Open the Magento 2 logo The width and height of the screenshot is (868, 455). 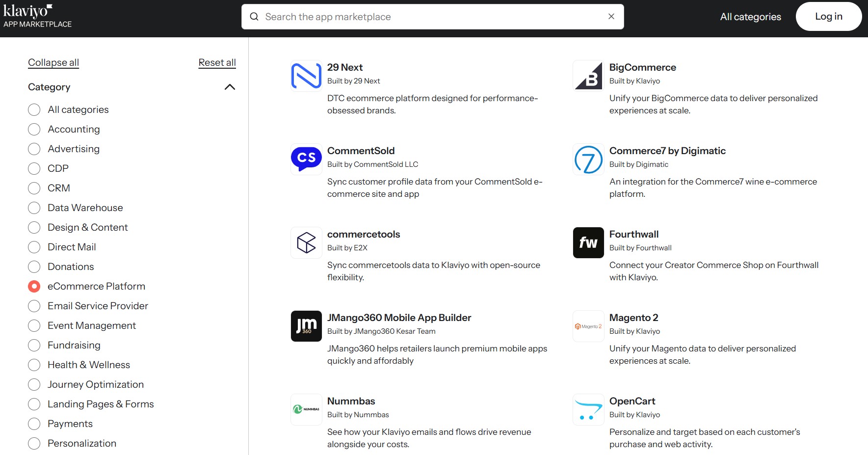tap(588, 326)
